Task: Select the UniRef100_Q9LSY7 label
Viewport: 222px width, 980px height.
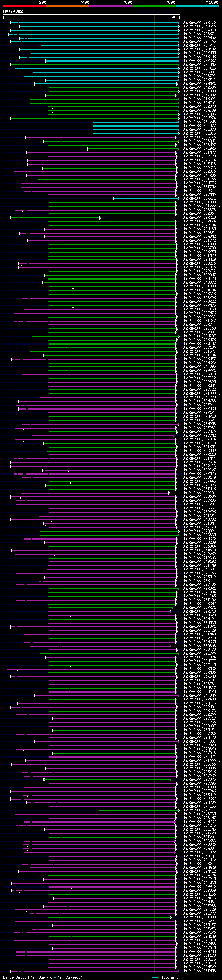Action: pos(199,913)
